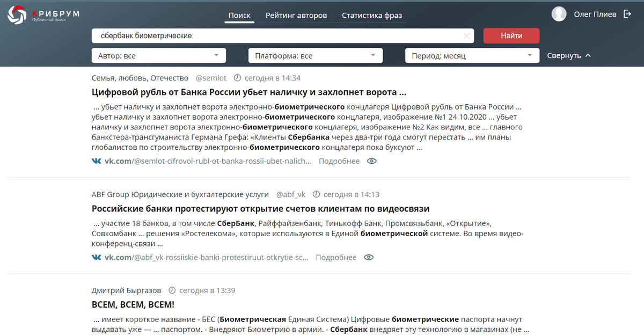
Task: Click the user avatar picture
Action: click(559, 14)
